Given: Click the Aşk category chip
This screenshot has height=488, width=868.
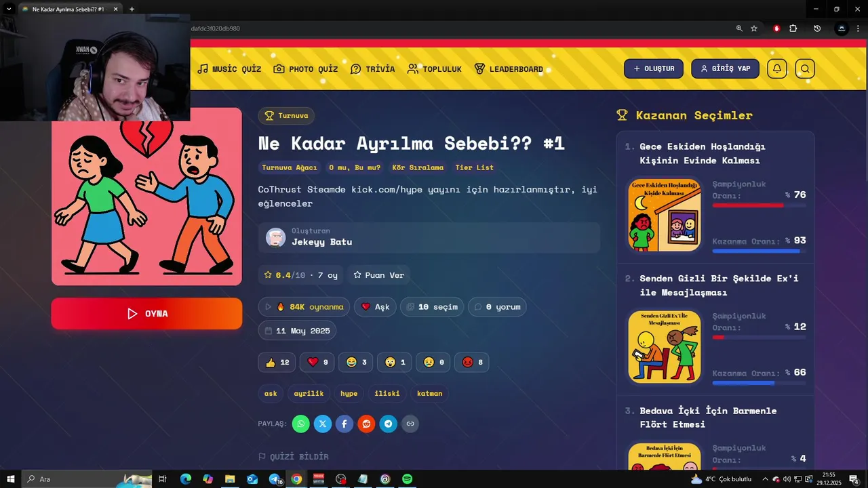Looking at the screenshot, I should click(375, 307).
